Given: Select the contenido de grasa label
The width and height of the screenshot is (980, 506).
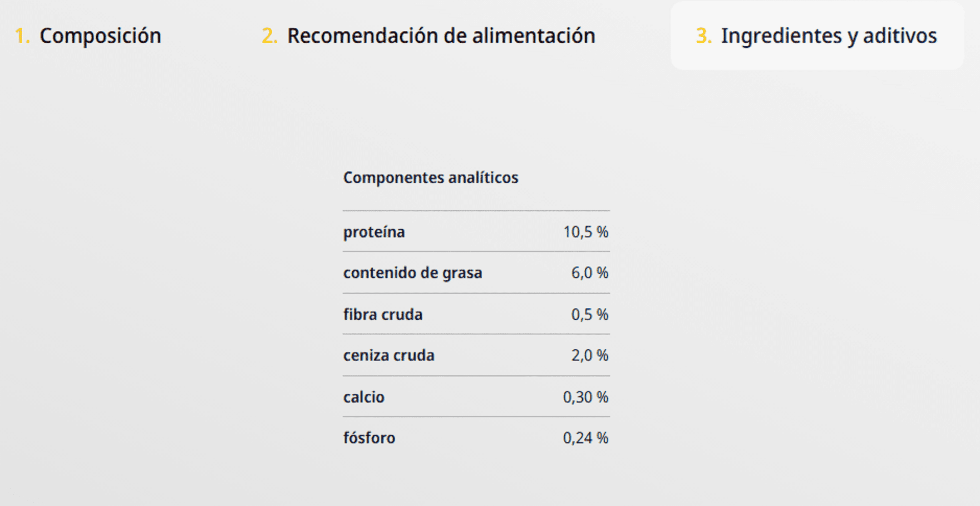Looking at the screenshot, I should [413, 273].
